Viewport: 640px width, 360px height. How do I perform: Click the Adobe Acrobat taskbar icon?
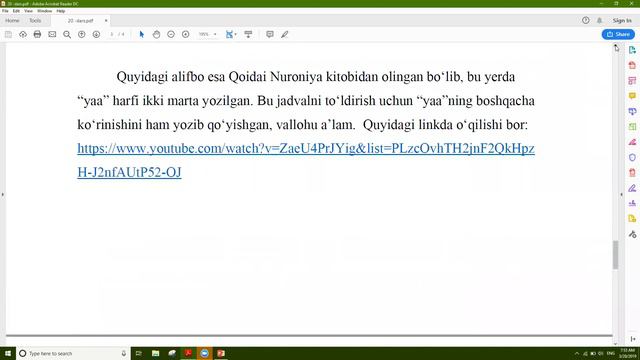coord(188,353)
